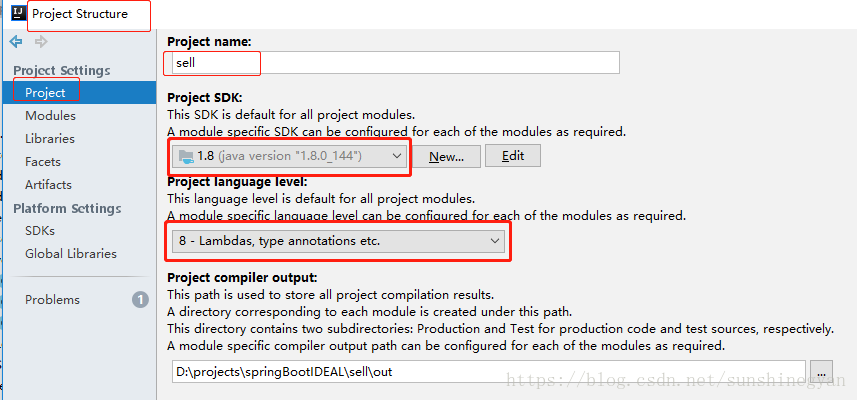Click the forward navigation arrow
The height and width of the screenshot is (400, 857).
41,42
